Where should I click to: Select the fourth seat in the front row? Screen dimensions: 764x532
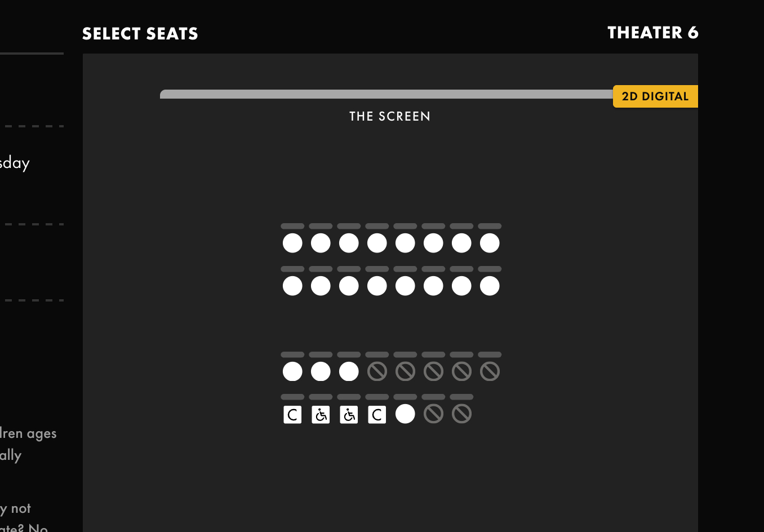[377, 243]
